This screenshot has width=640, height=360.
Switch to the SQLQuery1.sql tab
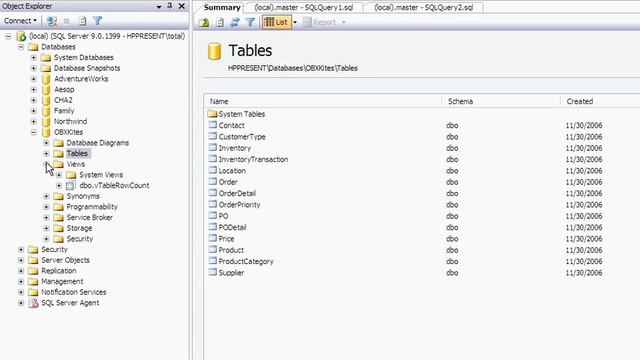coord(304,7)
